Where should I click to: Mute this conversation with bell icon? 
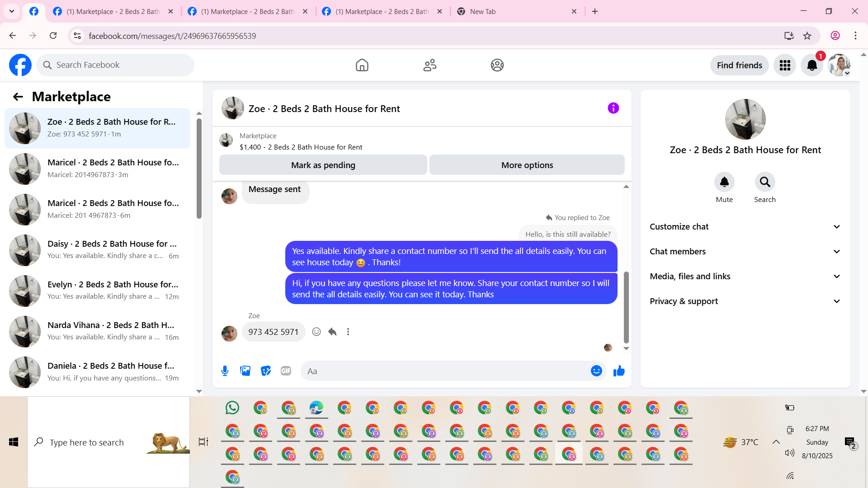click(724, 182)
